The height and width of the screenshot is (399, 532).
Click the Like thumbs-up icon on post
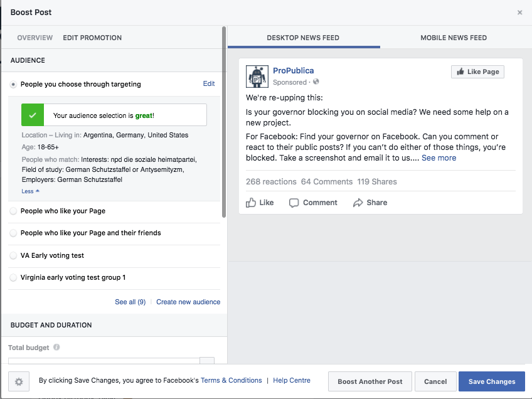(x=251, y=203)
